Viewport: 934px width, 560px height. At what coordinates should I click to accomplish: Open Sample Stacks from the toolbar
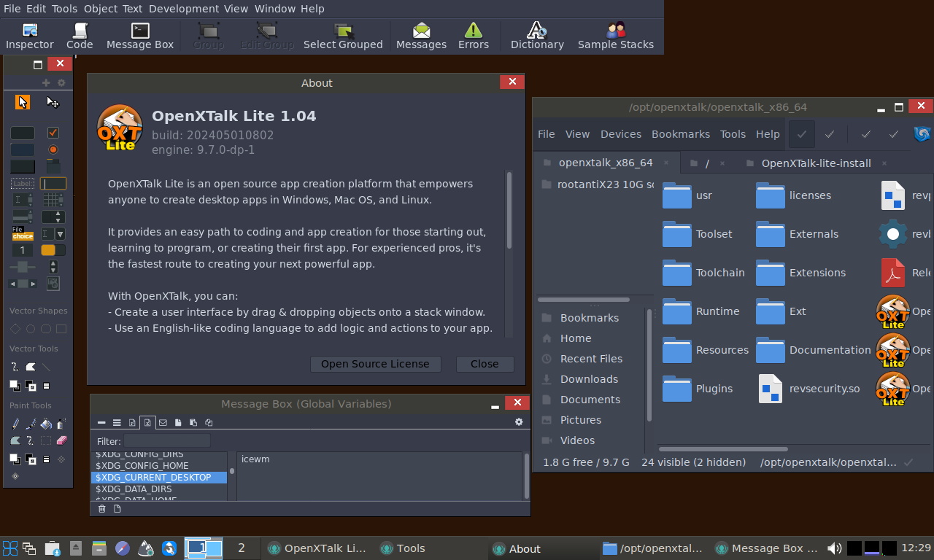point(616,36)
